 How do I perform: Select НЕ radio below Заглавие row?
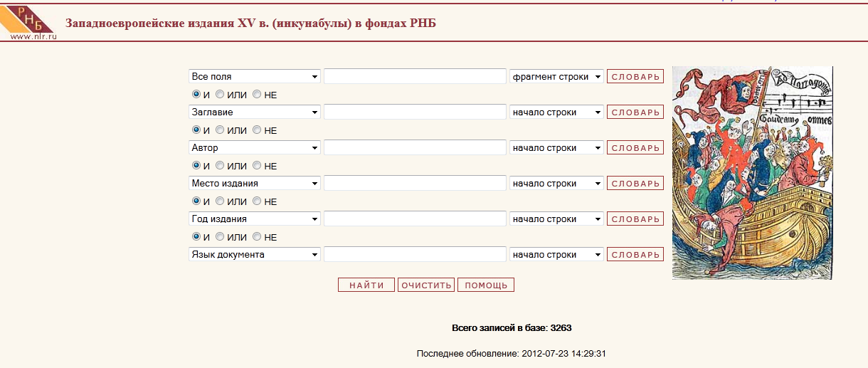(257, 130)
